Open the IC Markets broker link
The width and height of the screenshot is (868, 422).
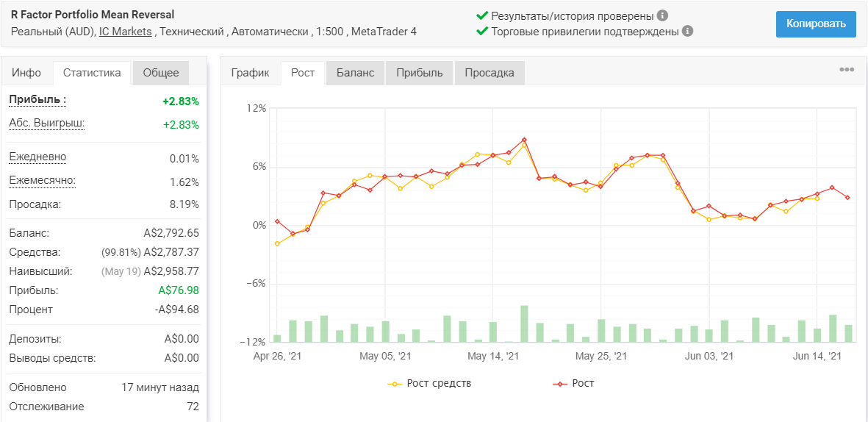pos(125,32)
